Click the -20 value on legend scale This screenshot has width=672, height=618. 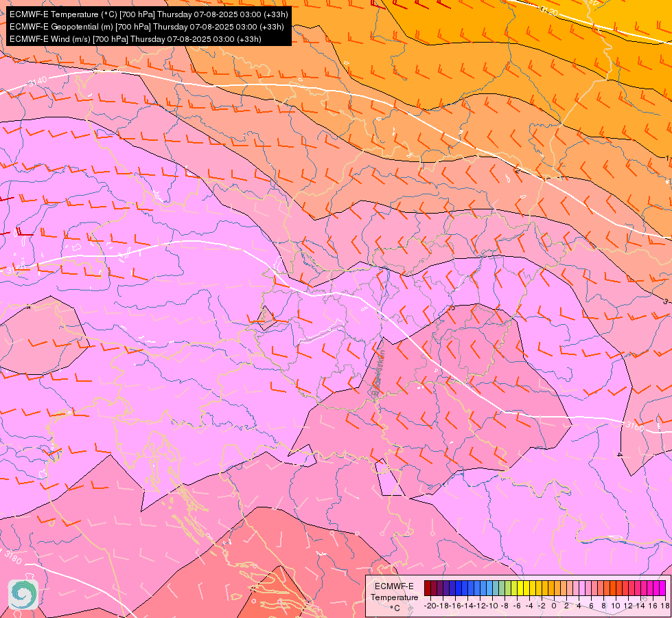point(430,606)
